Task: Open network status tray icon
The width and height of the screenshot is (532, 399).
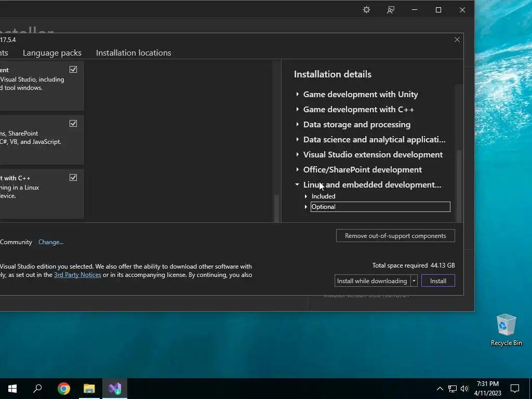Action: (x=453, y=389)
